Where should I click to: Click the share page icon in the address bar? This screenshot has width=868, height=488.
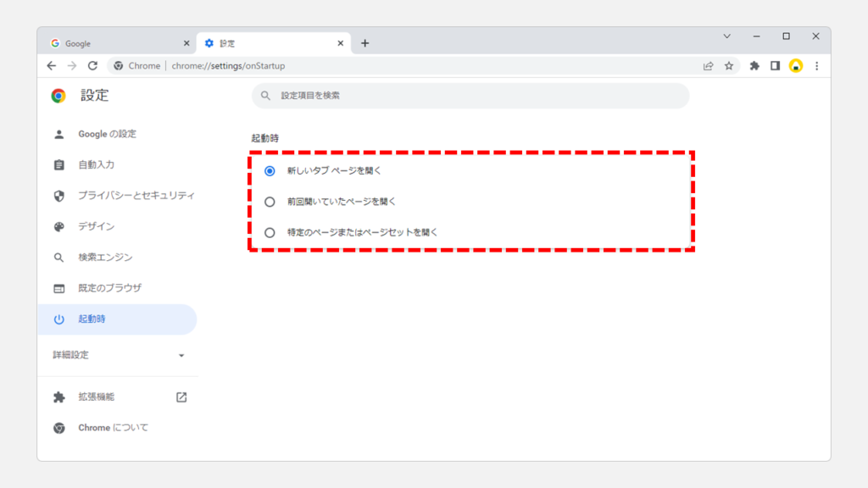[709, 65]
